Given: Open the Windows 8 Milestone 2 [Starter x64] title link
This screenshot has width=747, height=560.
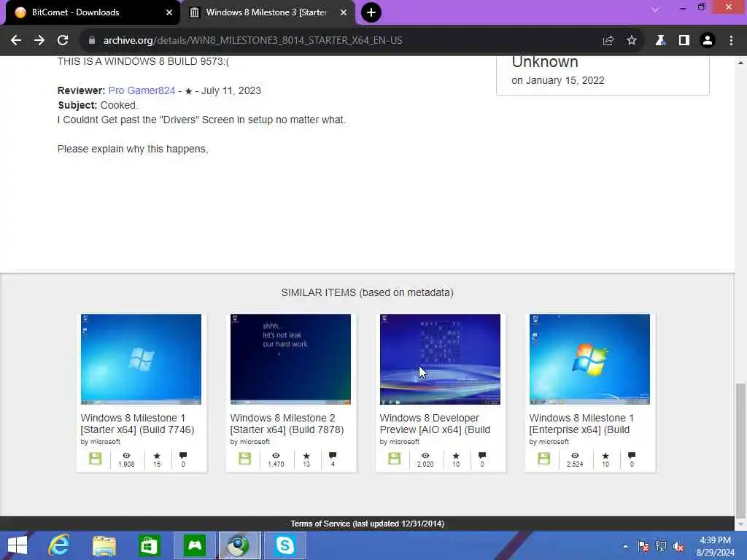Looking at the screenshot, I should [287, 424].
